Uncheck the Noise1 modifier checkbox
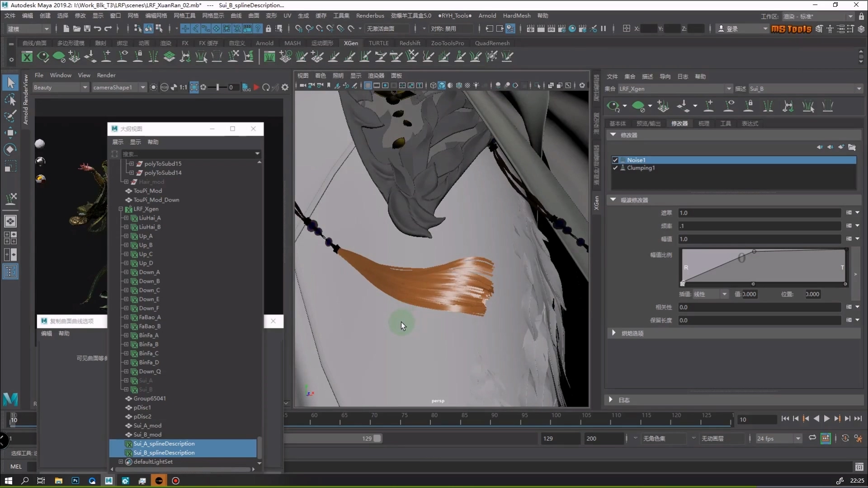 pyautogui.click(x=615, y=160)
